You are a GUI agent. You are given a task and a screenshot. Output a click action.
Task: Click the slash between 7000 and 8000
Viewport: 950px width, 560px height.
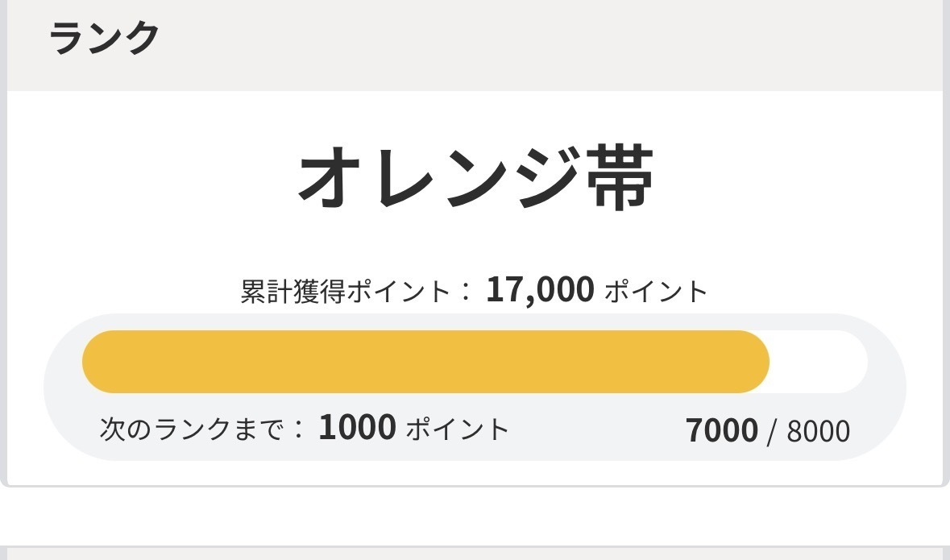(x=771, y=432)
